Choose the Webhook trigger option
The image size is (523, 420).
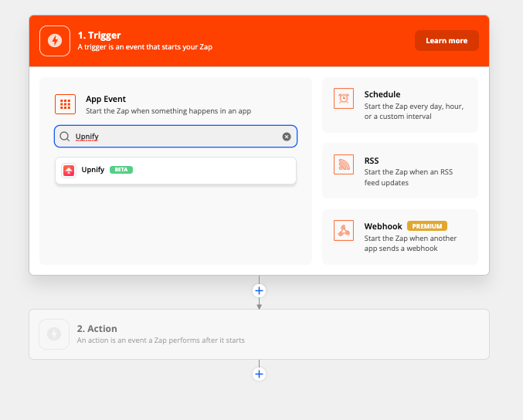(x=400, y=237)
